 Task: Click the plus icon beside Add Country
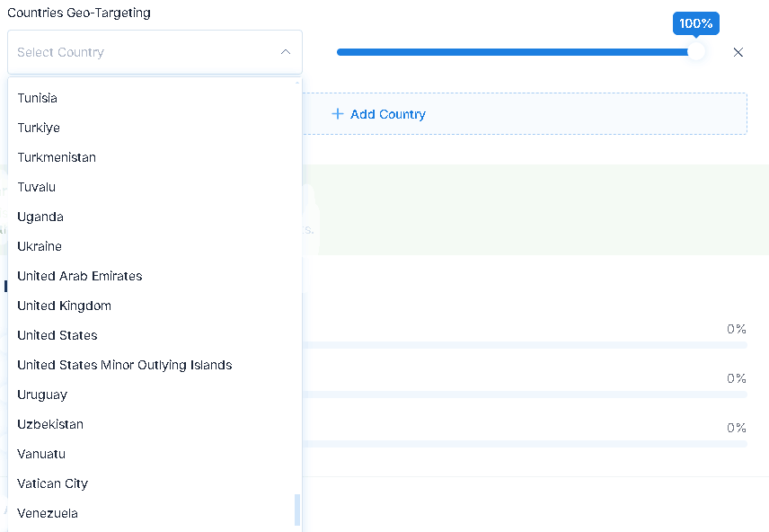coord(338,114)
